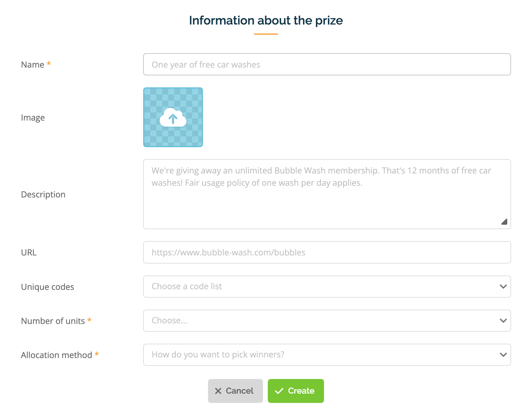The height and width of the screenshot is (411, 532).
Task: Focus the prize Name input field
Action: [x=327, y=64]
